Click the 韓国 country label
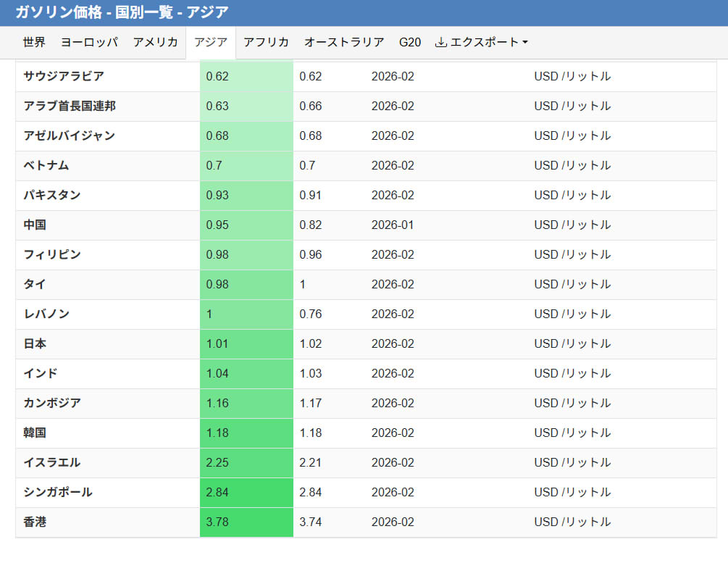Viewport: 728px width, 563px height. [x=35, y=433]
